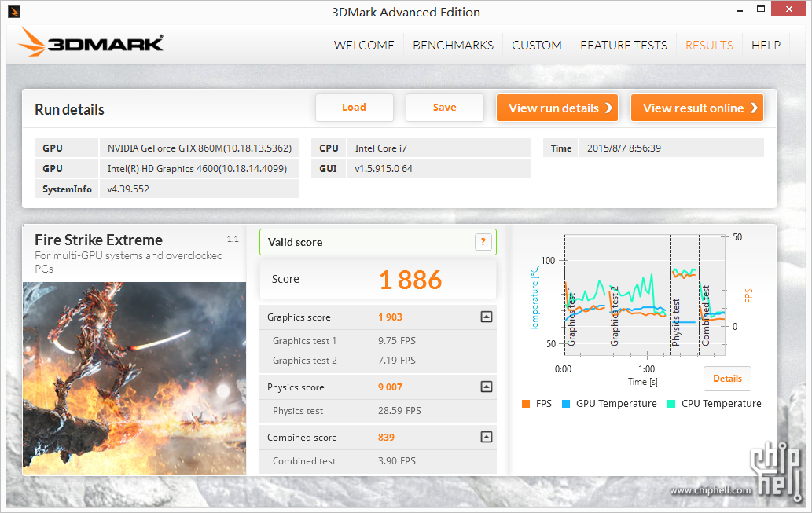The height and width of the screenshot is (513, 812).
Task: Switch to the CUSTOM tab
Action: coord(537,46)
